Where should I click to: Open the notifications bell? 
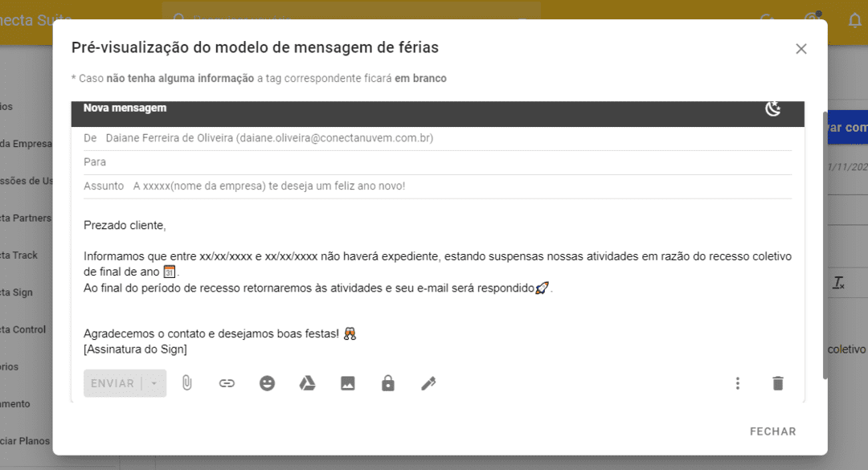(854, 19)
